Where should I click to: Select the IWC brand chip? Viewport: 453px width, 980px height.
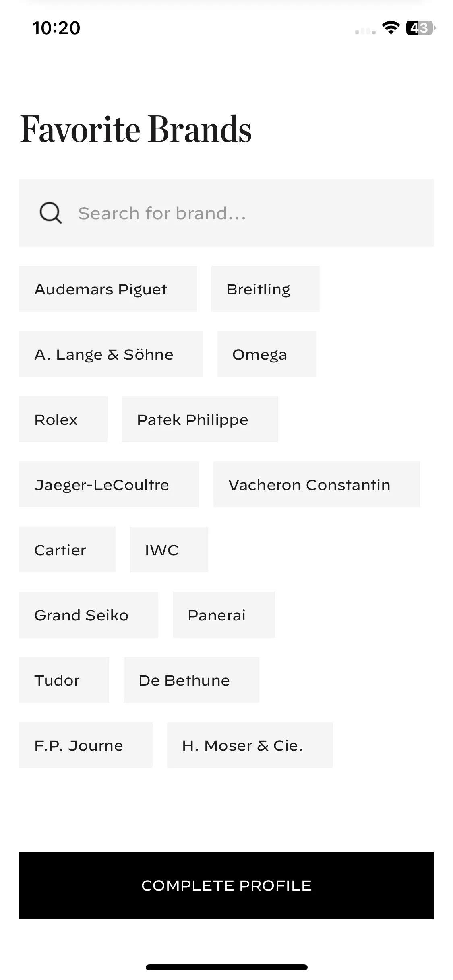click(x=169, y=550)
